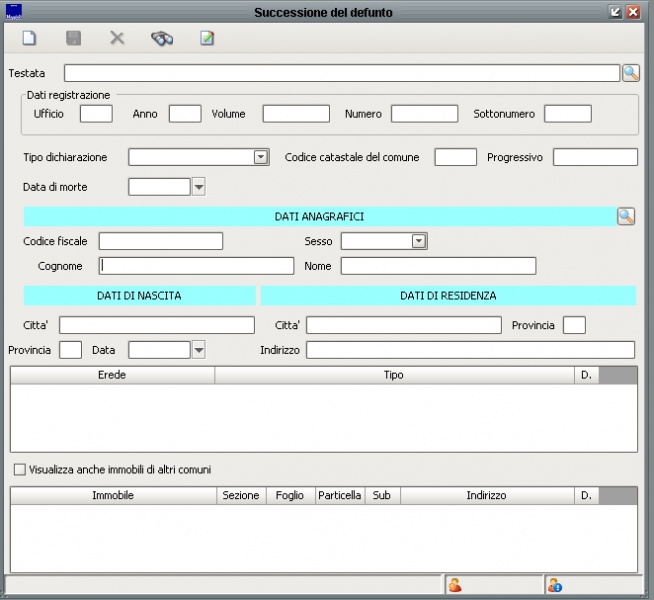Focus the Codice fiscale input field
The width and height of the screenshot is (654, 600).
coord(160,241)
